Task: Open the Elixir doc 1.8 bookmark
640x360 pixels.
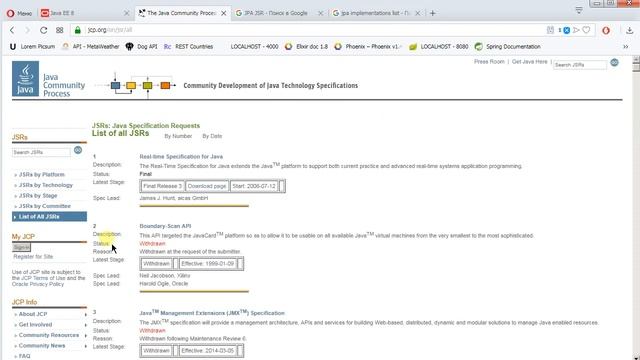Action: tap(307, 47)
